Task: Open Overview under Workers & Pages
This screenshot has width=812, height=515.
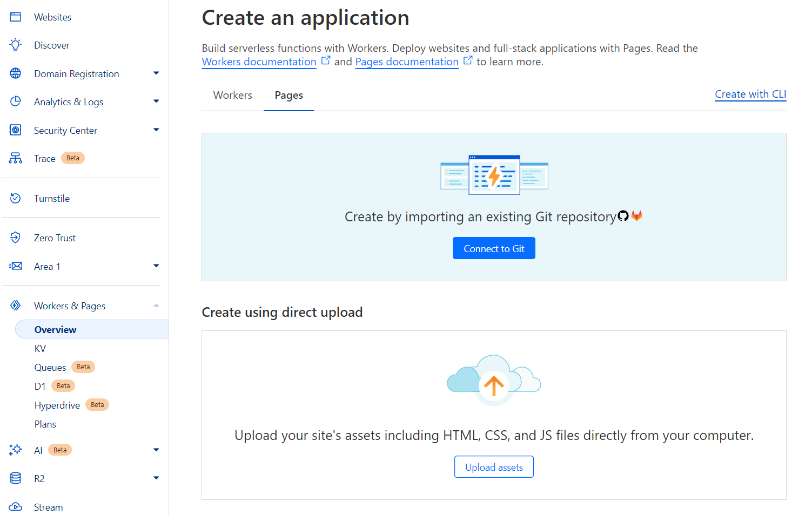Action: 92,329
